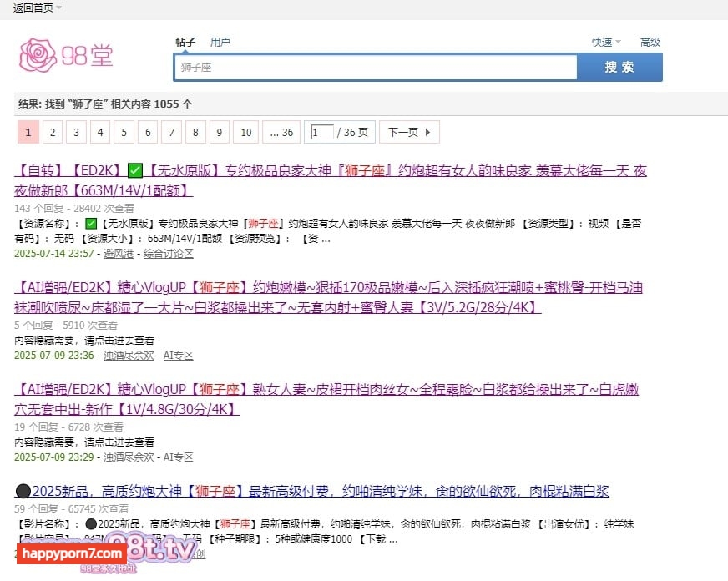Screen dimensions: 728x581
Task: Switch to the 帖子 search tab
Action: (185, 42)
